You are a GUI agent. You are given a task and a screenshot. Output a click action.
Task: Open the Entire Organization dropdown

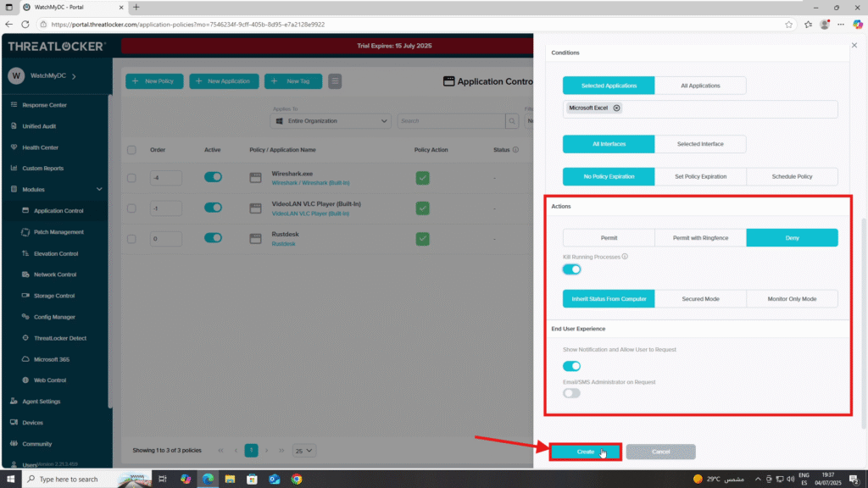pyautogui.click(x=331, y=120)
